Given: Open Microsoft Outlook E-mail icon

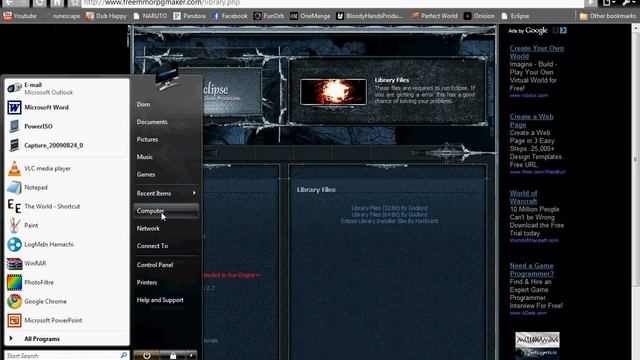Looking at the screenshot, I should click(x=14, y=88).
